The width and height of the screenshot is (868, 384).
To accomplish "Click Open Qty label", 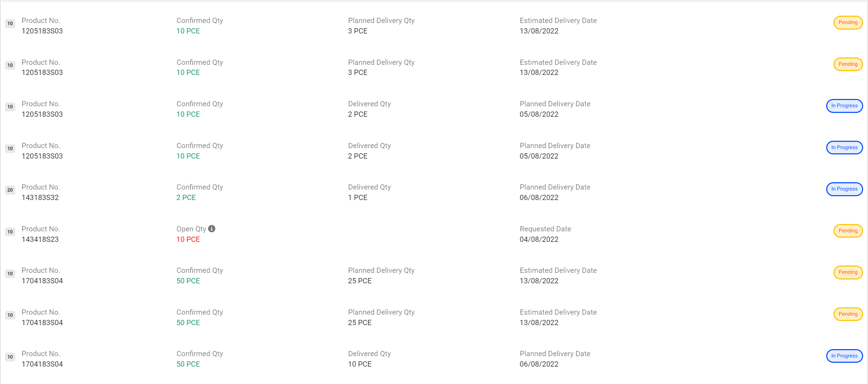I will point(191,229).
